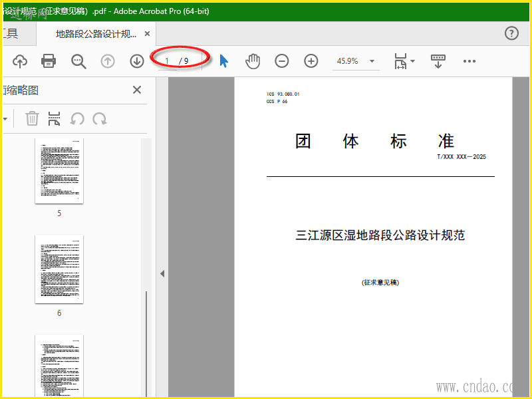
Task: Rotate page clockwise
Action: tap(100, 119)
